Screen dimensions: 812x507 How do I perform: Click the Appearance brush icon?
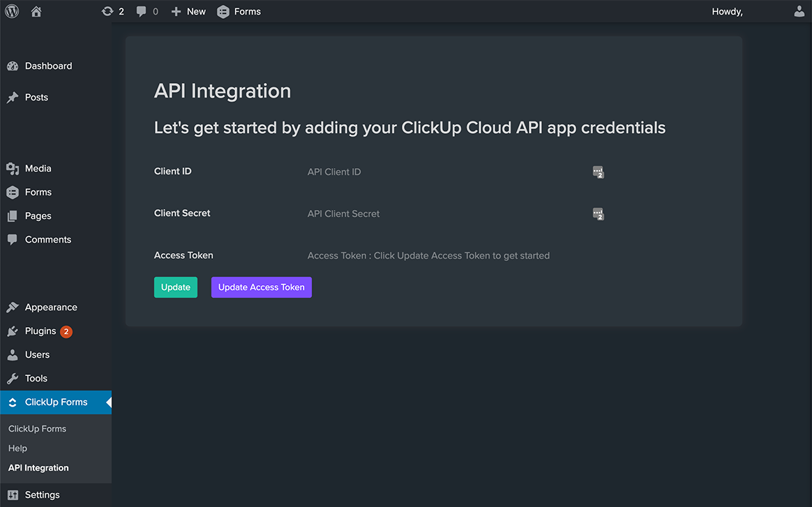13,308
